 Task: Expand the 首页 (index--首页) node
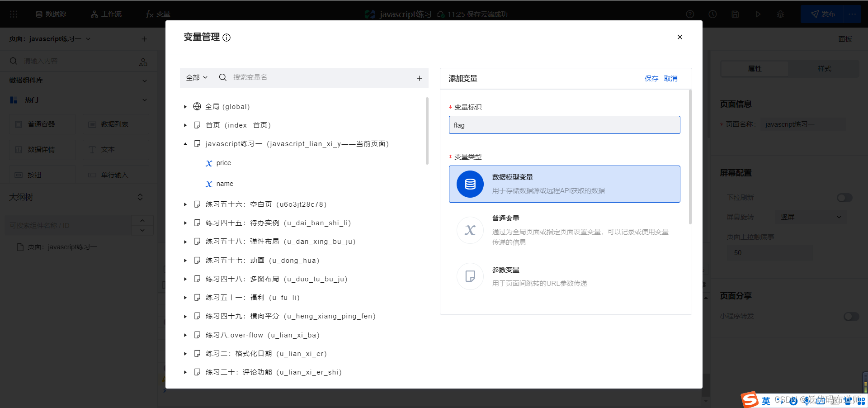click(185, 125)
